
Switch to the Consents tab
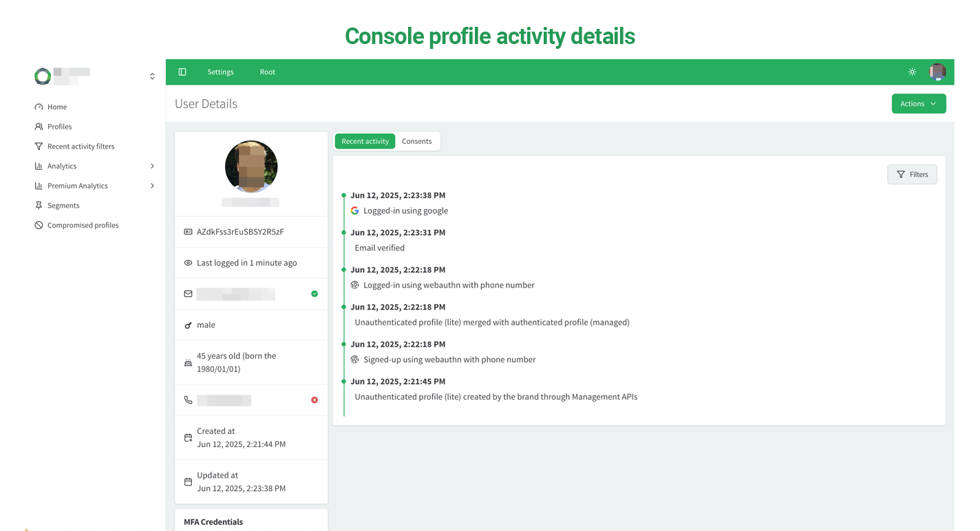416,142
